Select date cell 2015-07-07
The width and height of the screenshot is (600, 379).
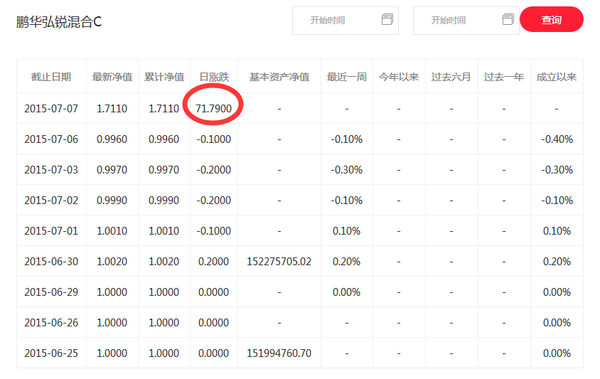[51, 109]
